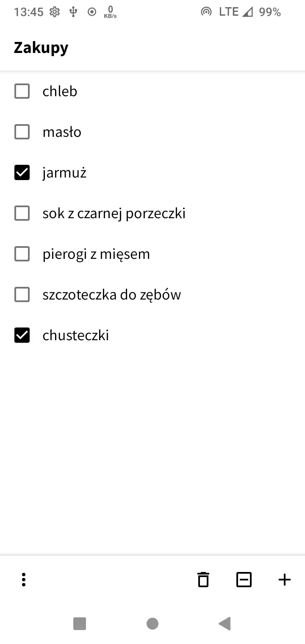Tap the plus icon to add item

[x=284, y=579]
